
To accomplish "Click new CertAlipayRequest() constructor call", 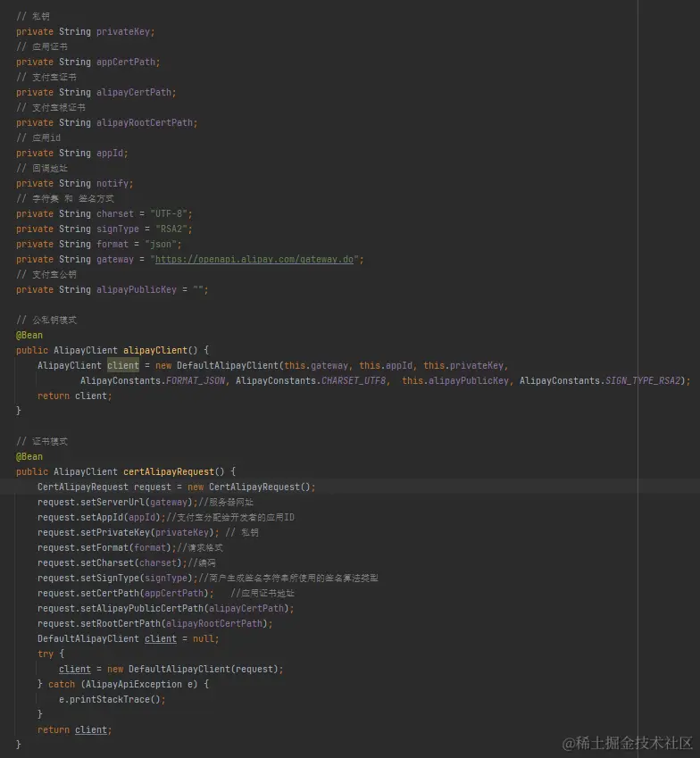I will click(x=248, y=487).
